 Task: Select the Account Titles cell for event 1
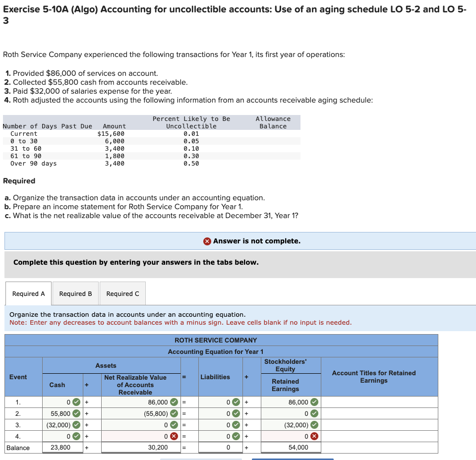pos(379,402)
